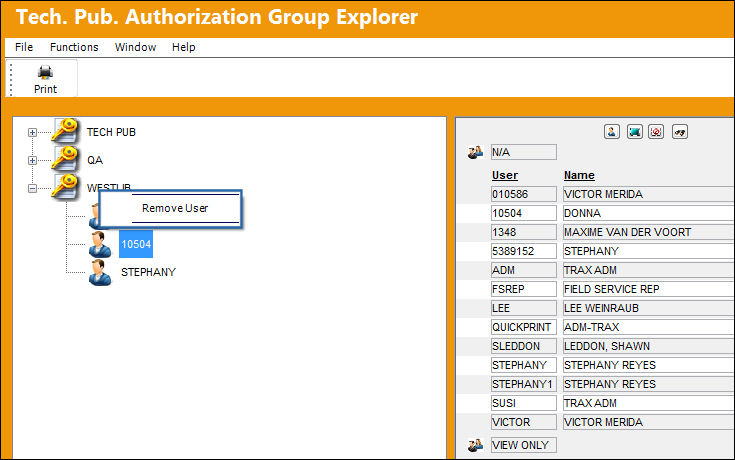Click name cell LEE WEINRAUB
This screenshot has height=460, width=735.
(x=648, y=308)
